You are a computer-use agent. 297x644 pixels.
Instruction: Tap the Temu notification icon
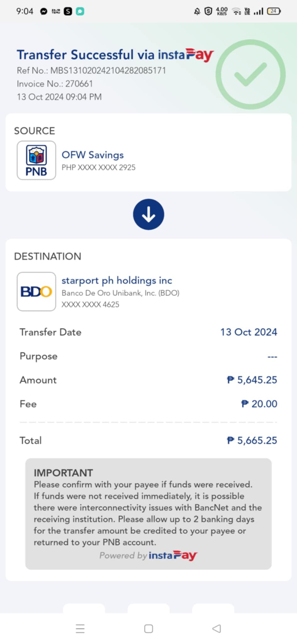56,12
